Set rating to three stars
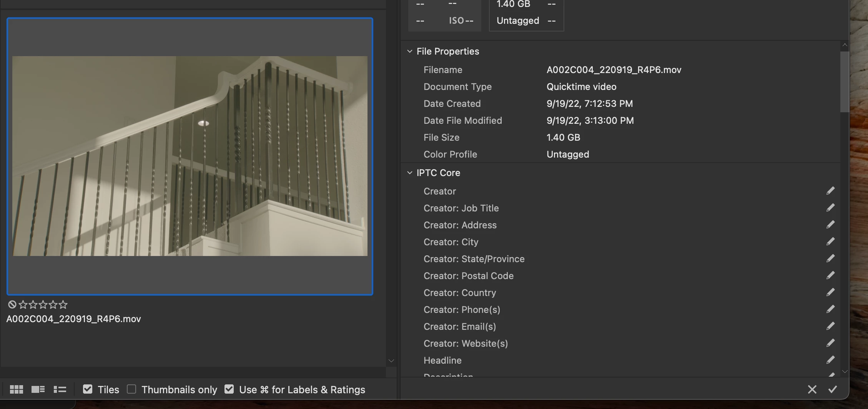Viewport: 868px width, 409px height. 43,305
